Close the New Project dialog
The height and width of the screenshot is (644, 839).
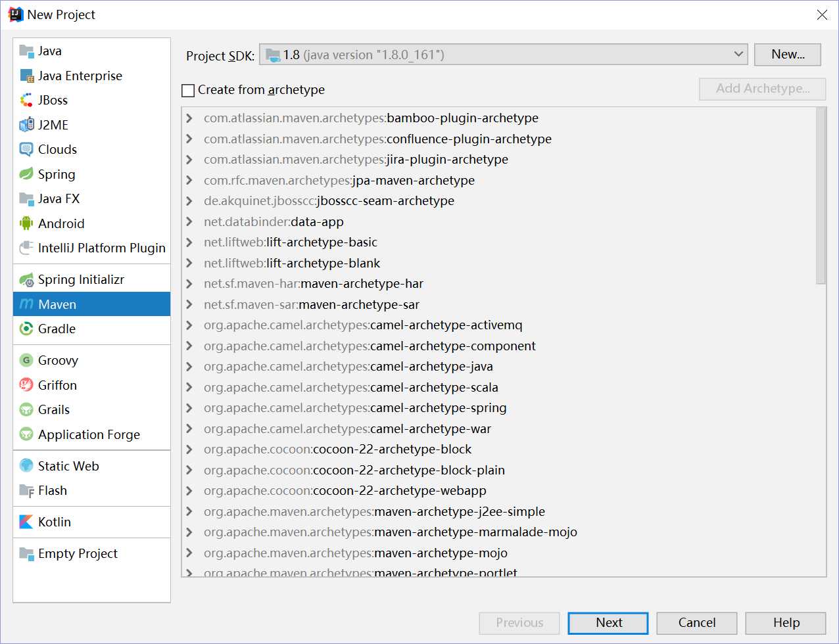(x=822, y=14)
